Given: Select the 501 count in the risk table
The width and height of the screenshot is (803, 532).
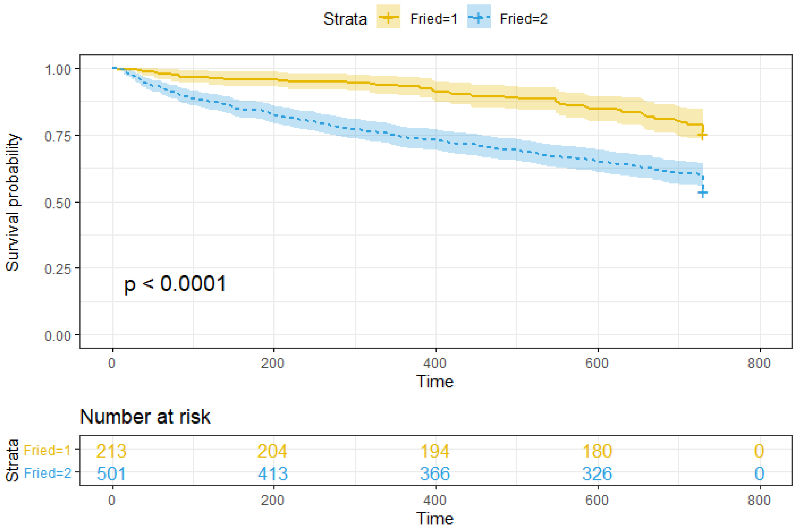Looking at the screenshot, I should pyautogui.click(x=111, y=474).
